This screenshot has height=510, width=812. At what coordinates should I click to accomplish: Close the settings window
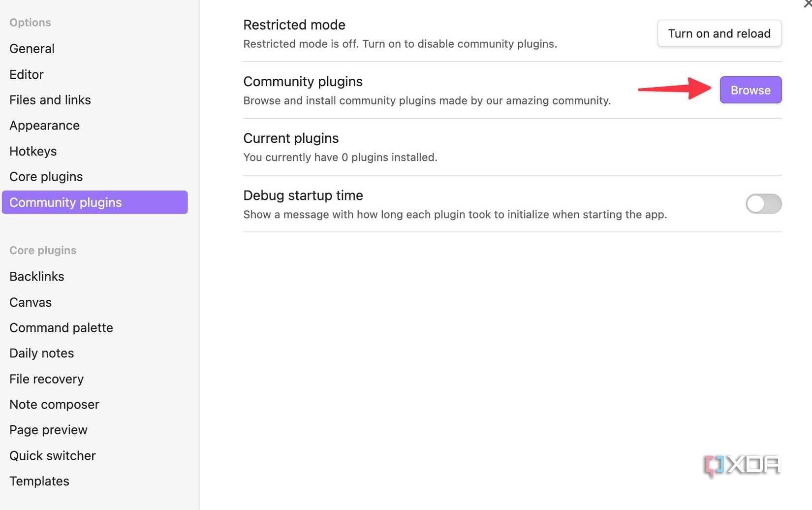(808, 4)
